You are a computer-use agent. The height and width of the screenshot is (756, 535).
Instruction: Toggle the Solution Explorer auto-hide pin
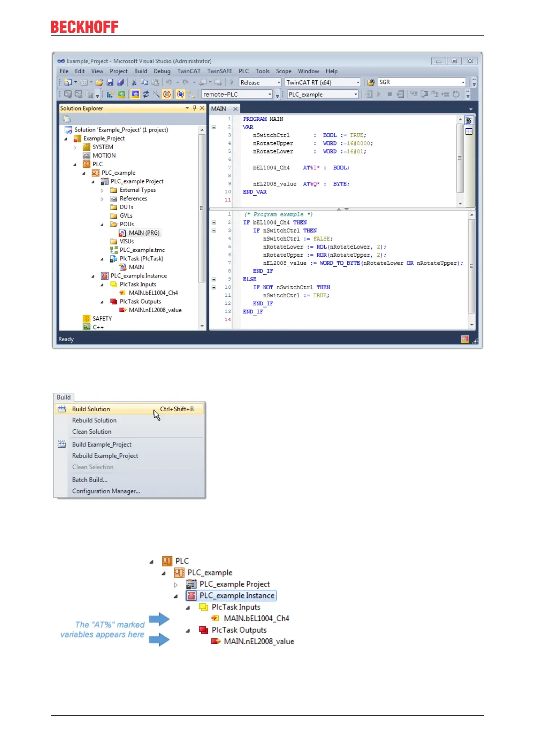[x=195, y=108]
